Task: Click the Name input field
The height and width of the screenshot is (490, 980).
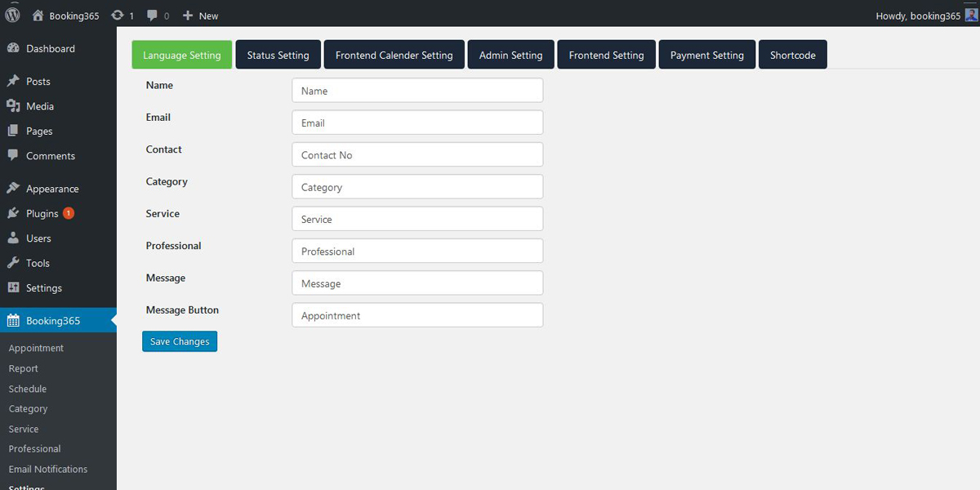Action: click(x=416, y=90)
